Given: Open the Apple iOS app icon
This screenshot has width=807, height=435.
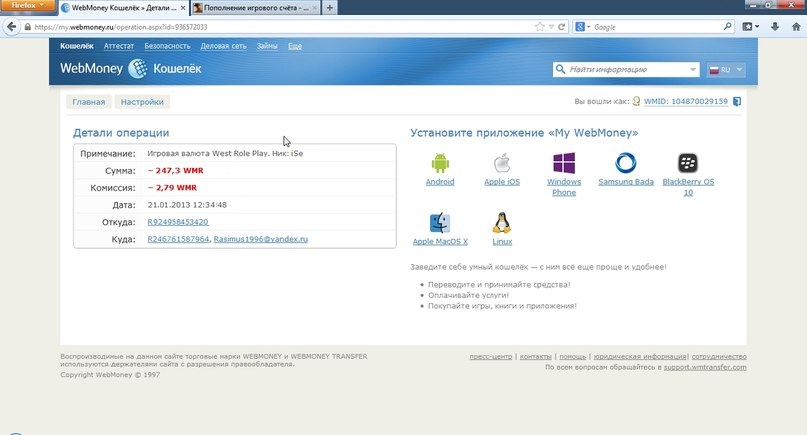Looking at the screenshot, I should [x=502, y=163].
